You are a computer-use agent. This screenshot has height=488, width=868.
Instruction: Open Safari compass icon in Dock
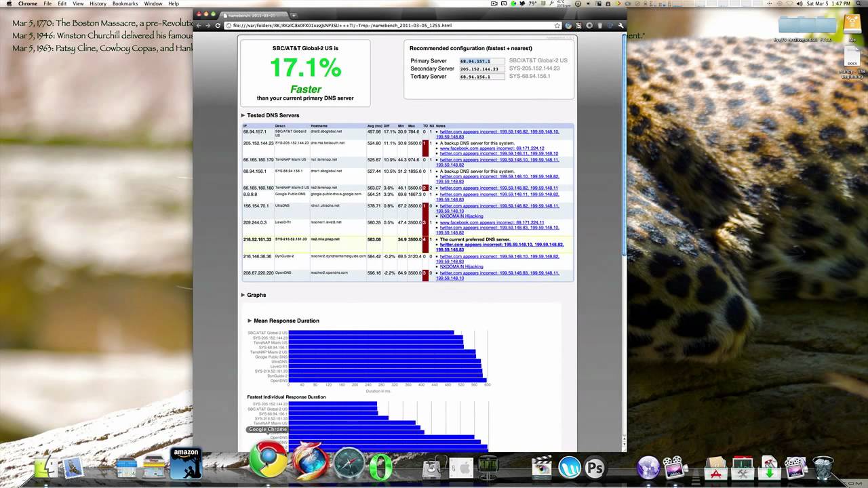(x=349, y=464)
